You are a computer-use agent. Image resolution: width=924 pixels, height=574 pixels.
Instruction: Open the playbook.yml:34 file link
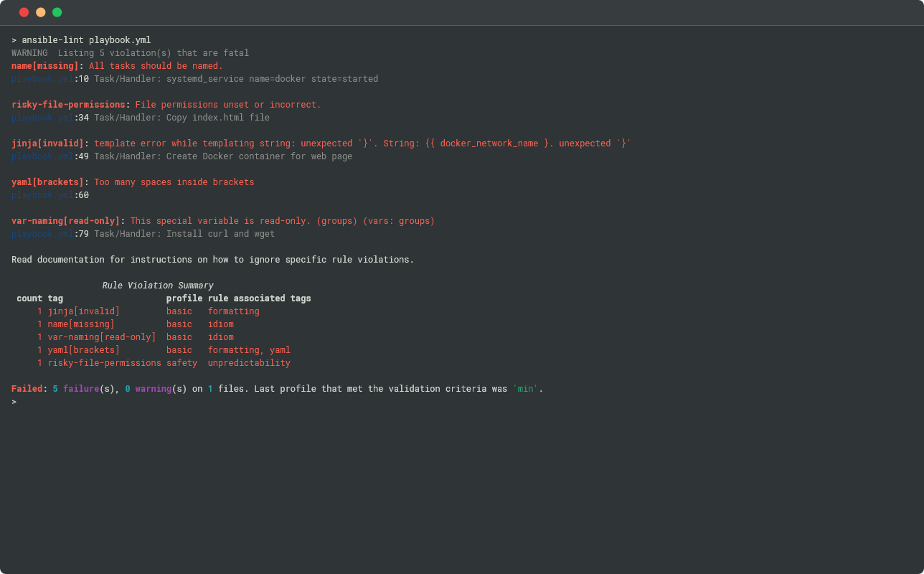tap(49, 118)
